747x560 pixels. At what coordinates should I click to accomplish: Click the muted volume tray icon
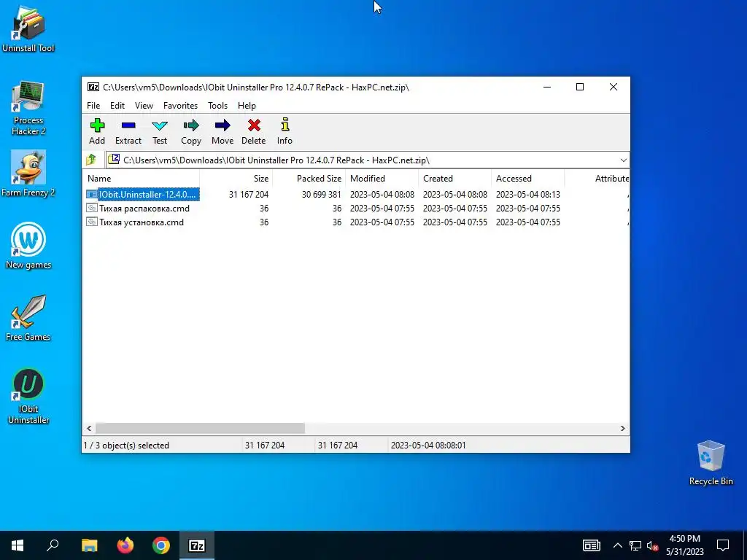click(x=652, y=545)
